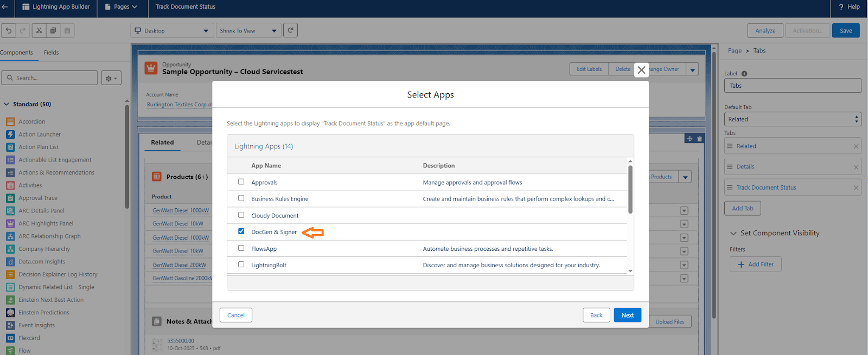Click the Cancel button in dialog

pos(235,315)
